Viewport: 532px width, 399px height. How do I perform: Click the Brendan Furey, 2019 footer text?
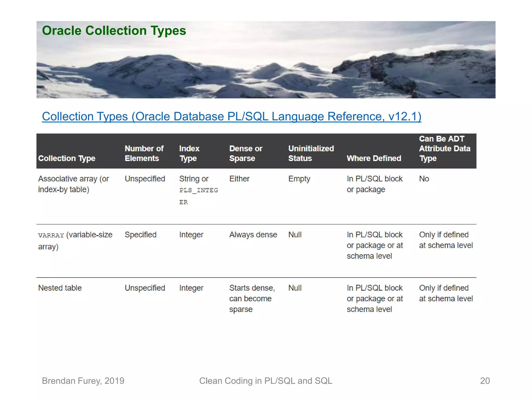click(83, 381)
